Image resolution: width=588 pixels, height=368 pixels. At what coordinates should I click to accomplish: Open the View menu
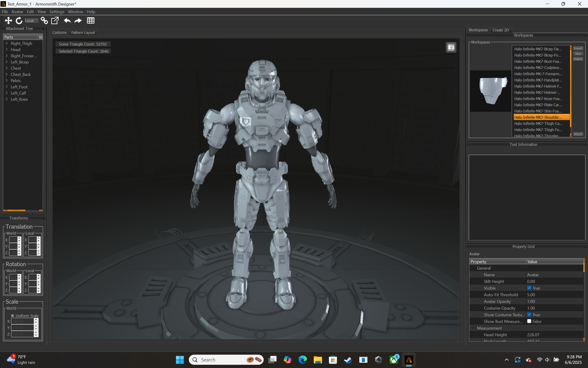click(x=42, y=11)
